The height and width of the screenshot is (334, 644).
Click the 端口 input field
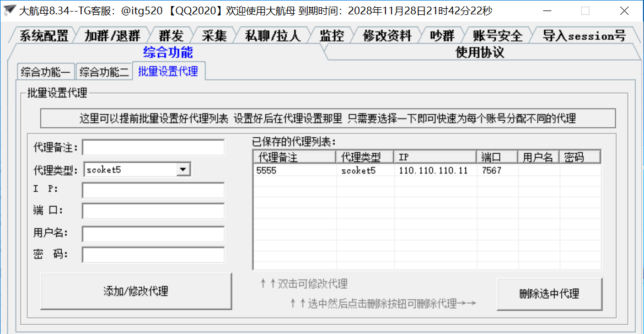pos(153,211)
